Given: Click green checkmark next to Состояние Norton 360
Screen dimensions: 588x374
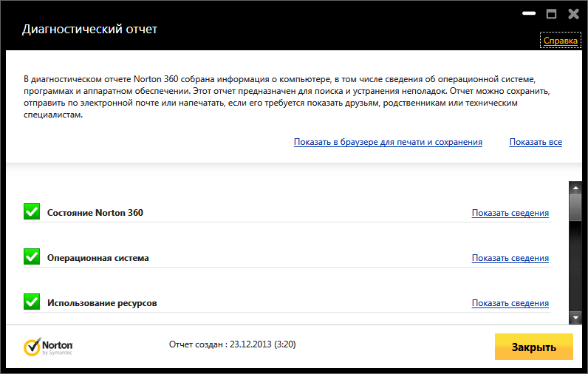Looking at the screenshot, I should (32, 212).
